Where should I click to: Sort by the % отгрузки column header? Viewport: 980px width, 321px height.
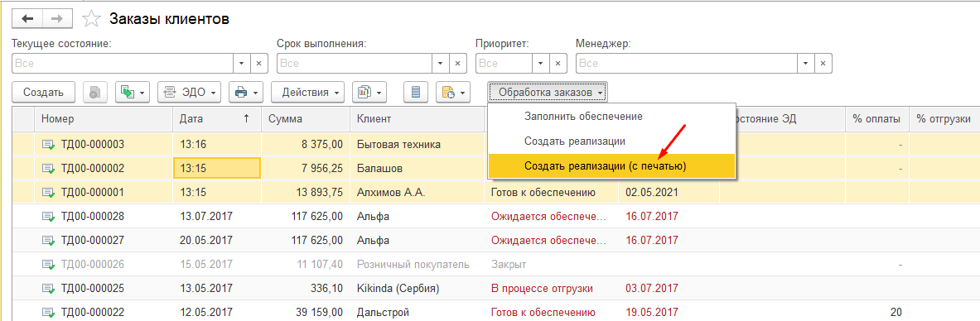[x=944, y=118]
